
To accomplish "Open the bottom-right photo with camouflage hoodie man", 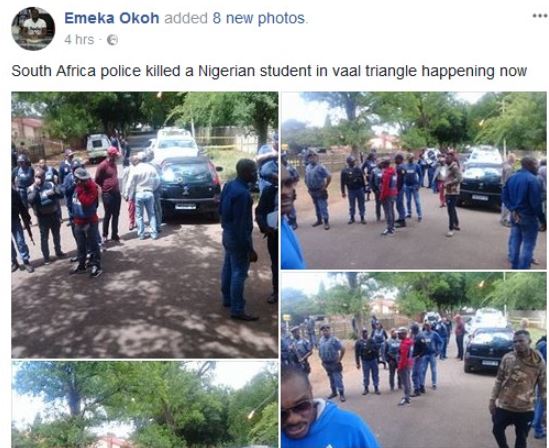I will [414, 360].
